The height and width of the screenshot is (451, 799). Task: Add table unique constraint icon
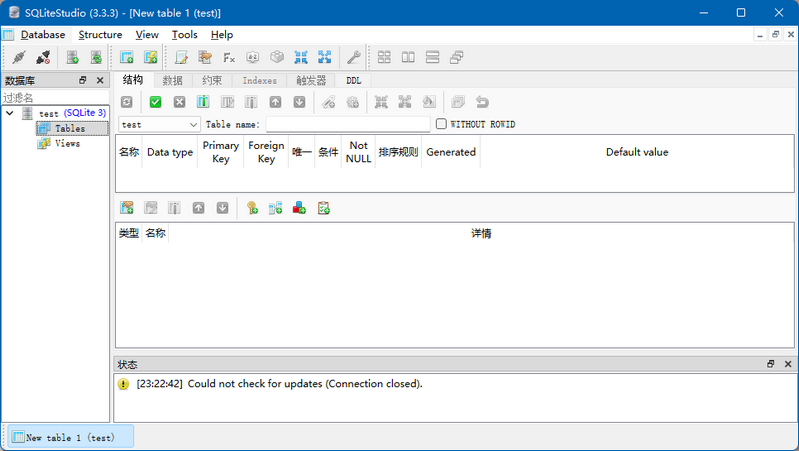(300, 208)
